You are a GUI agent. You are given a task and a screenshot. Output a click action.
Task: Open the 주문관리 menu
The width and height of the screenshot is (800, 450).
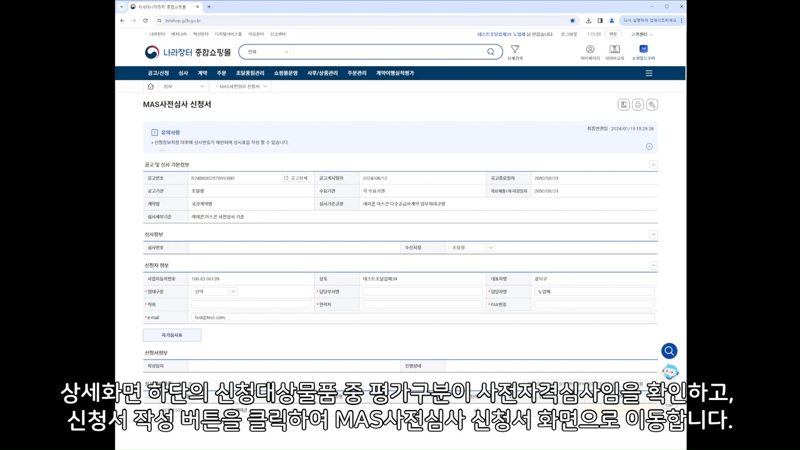357,73
